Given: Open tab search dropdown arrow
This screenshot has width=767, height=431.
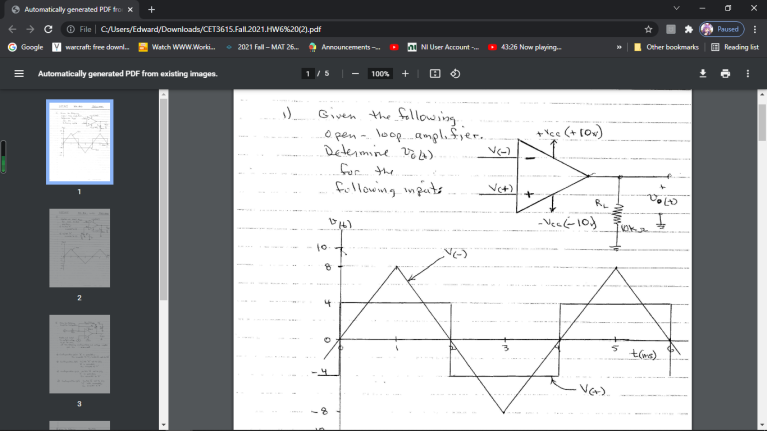Looking at the screenshot, I should (x=677, y=8).
